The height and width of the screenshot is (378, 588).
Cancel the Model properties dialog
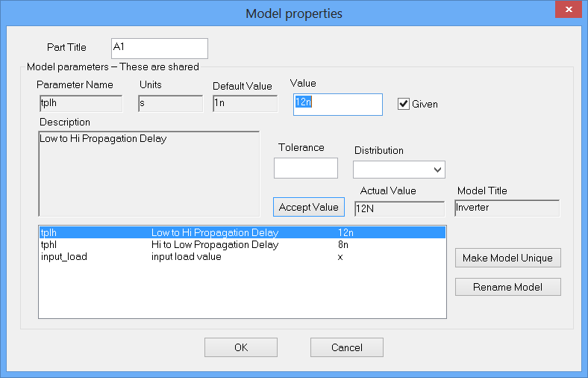(x=347, y=347)
